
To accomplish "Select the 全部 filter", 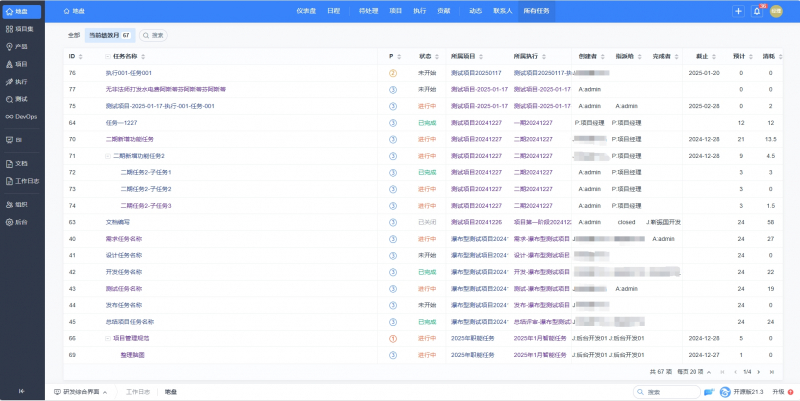I will pos(74,35).
